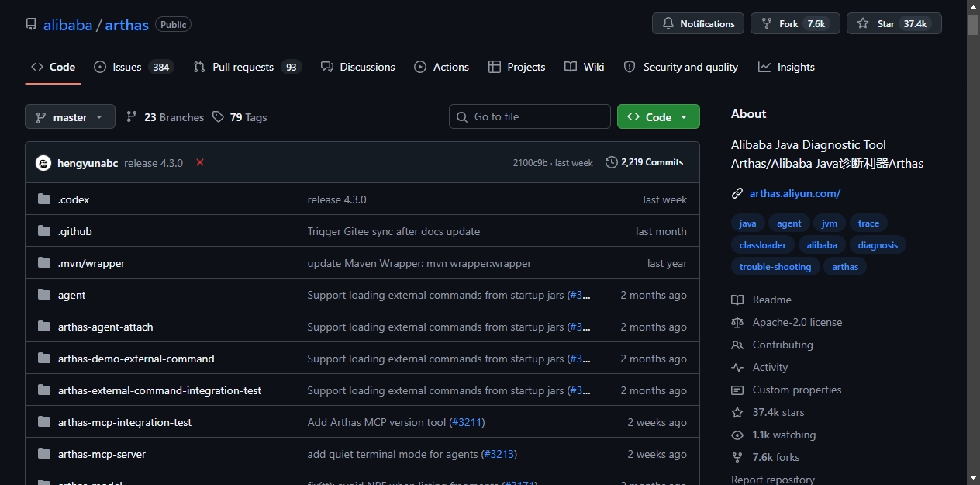Open the Pull requests tab
The image size is (980, 485).
click(x=247, y=67)
